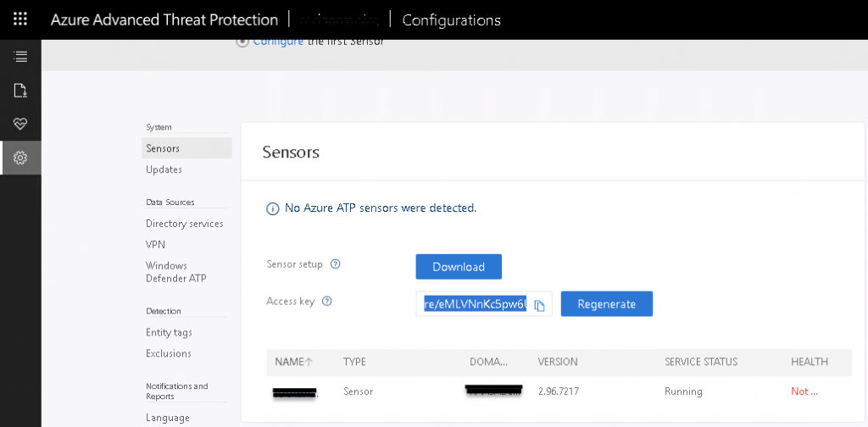This screenshot has height=427, width=868.
Task: Select VPN under Data Sources
Action: [x=155, y=244]
